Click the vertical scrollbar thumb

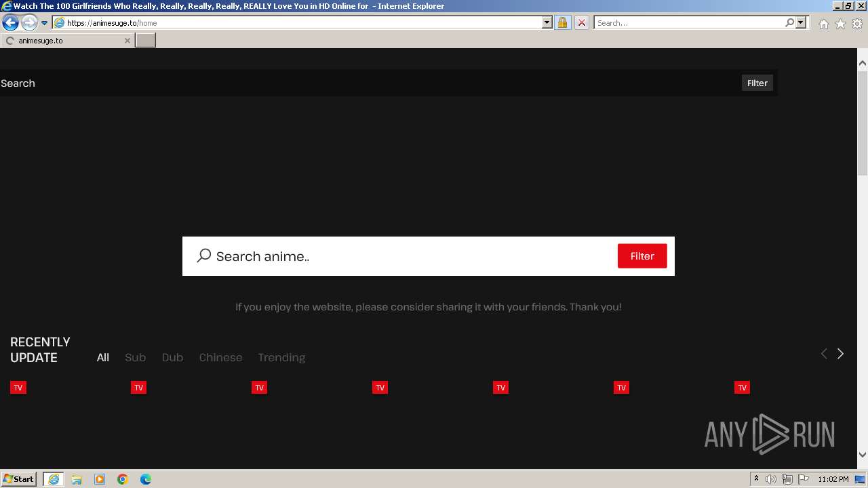pyautogui.click(x=863, y=122)
